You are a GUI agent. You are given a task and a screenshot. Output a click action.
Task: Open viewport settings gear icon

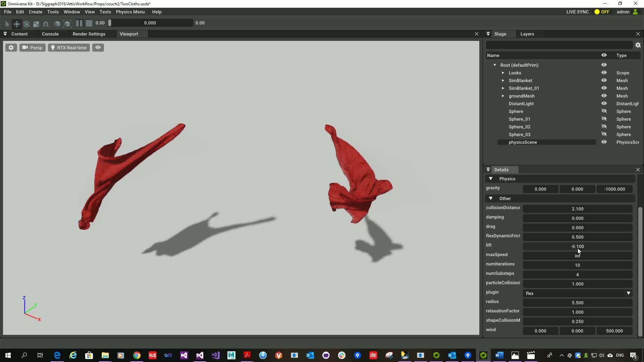pos(11,47)
